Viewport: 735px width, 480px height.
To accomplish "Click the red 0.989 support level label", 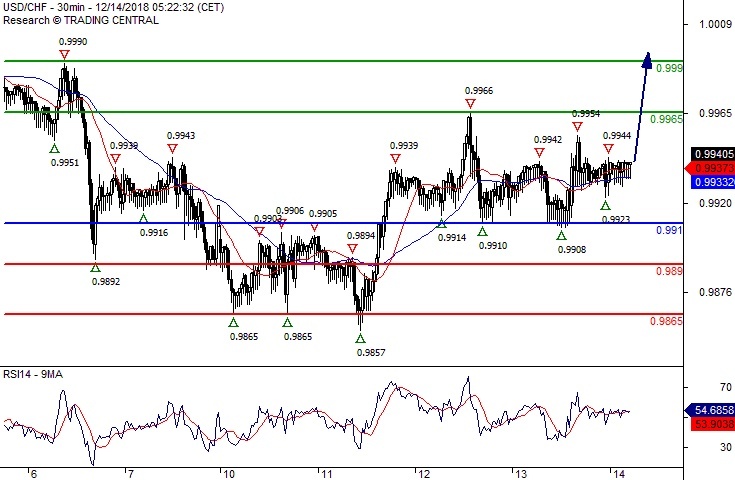I will pyautogui.click(x=669, y=271).
